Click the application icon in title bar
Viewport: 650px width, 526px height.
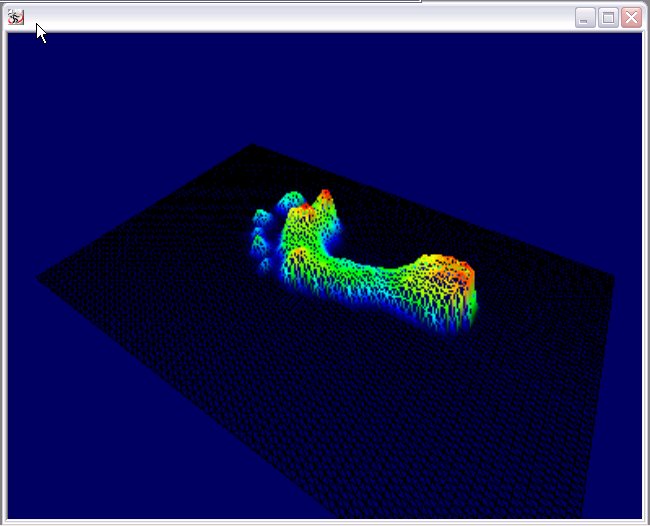click(x=16, y=17)
